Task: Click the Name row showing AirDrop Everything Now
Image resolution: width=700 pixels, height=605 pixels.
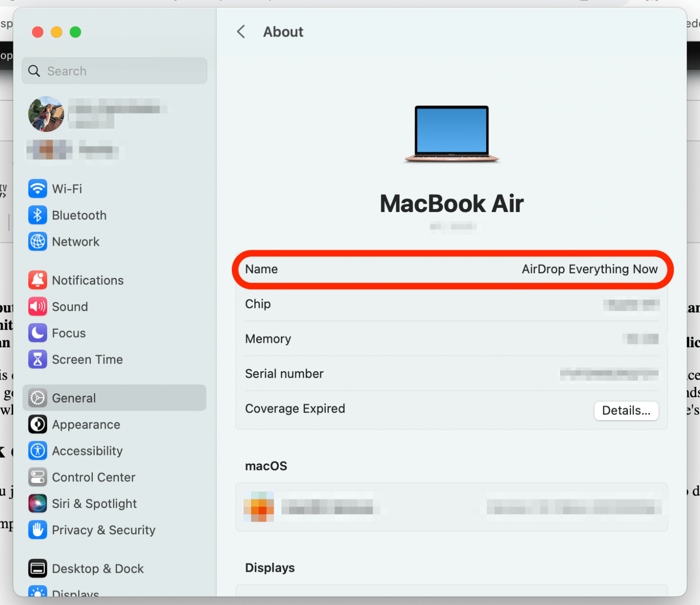Action: (x=452, y=269)
